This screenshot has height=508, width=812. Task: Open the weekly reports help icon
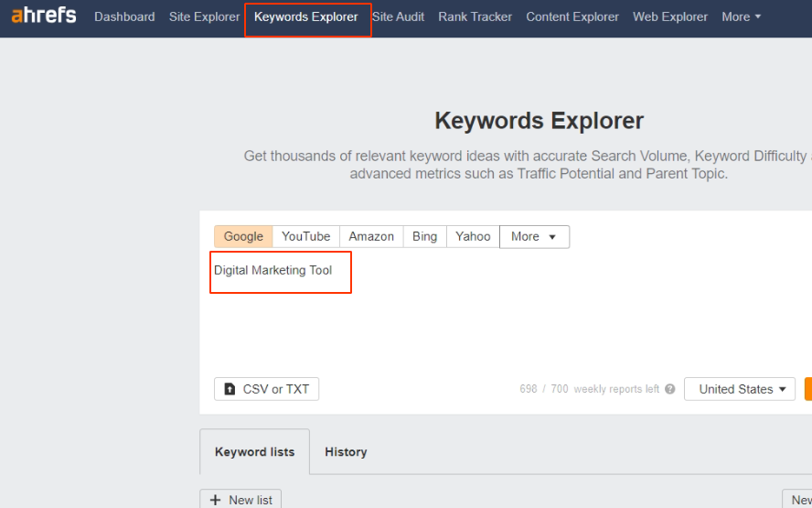point(669,389)
